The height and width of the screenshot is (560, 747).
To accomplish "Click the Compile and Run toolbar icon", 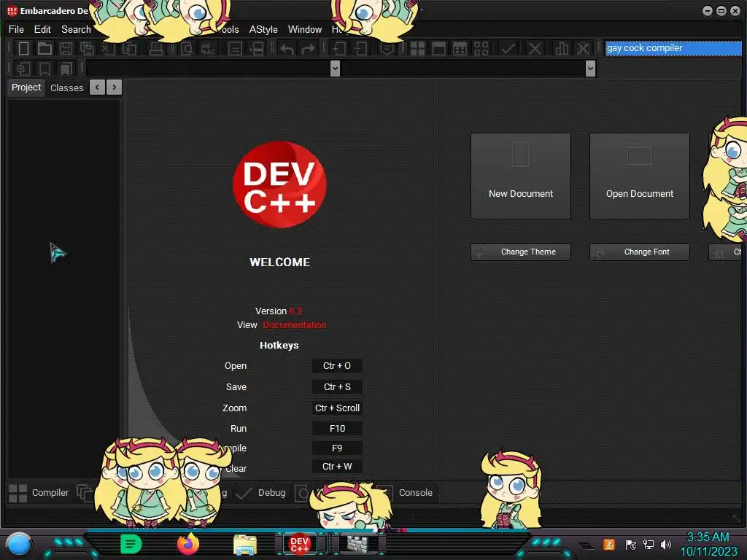I will [x=460, y=48].
